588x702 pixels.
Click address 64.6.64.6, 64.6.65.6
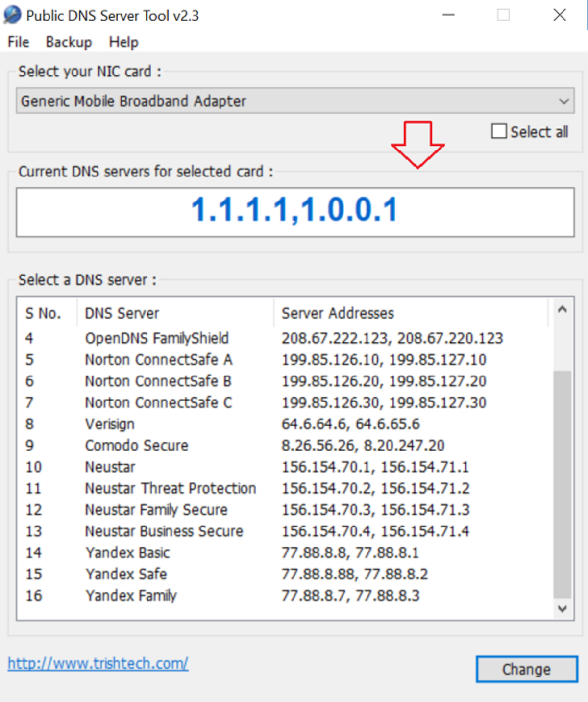point(351,424)
